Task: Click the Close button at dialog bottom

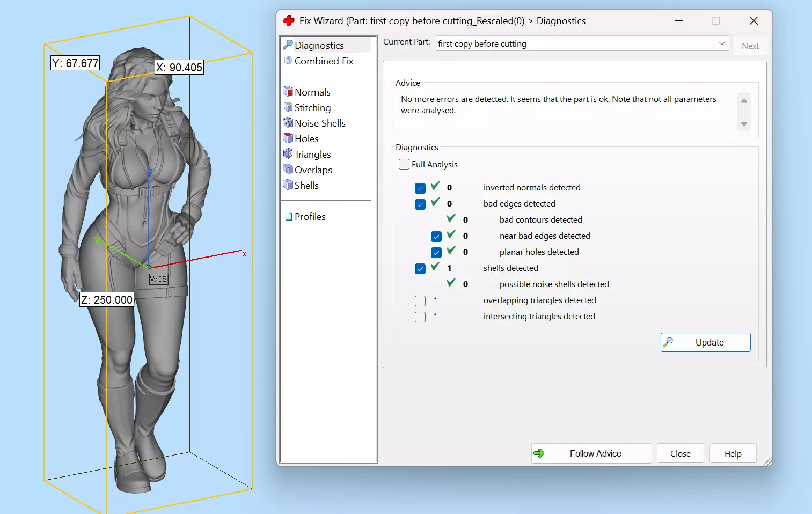Action: (x=681, y=453)
